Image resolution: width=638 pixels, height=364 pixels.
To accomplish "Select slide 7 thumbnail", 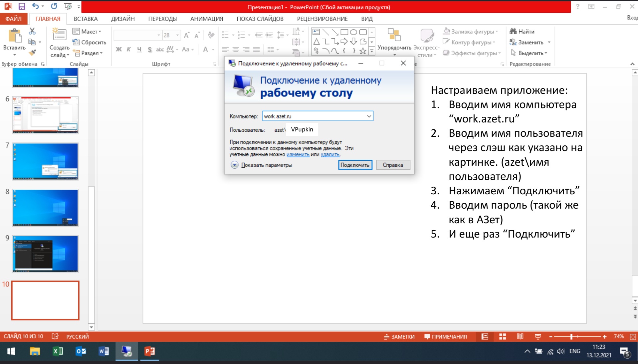I will click(45, 161).
